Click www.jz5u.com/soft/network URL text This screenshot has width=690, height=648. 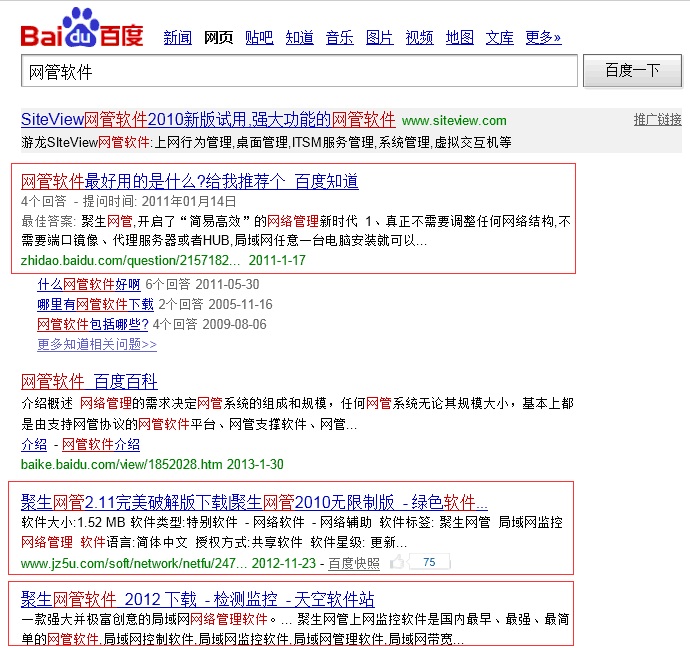click(x=134, y=563)
